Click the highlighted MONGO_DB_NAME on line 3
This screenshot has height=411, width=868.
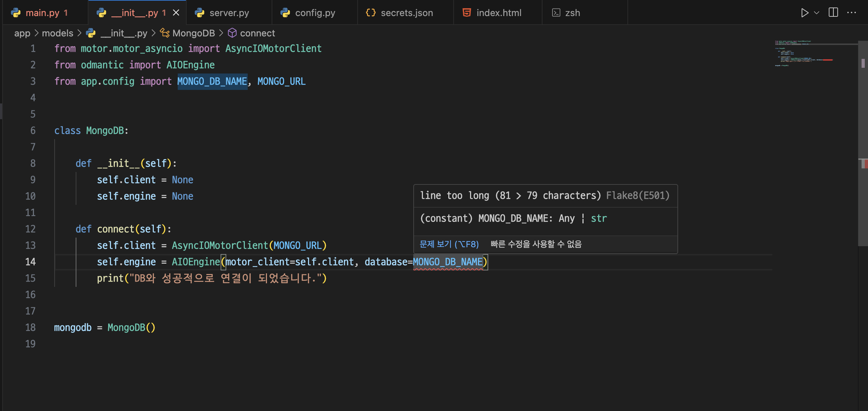click(212, 81)
